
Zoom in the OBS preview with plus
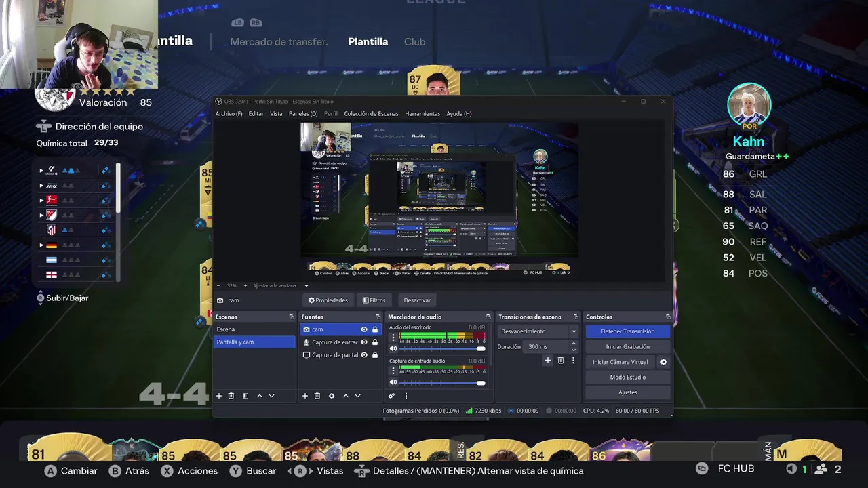(245, 285)
